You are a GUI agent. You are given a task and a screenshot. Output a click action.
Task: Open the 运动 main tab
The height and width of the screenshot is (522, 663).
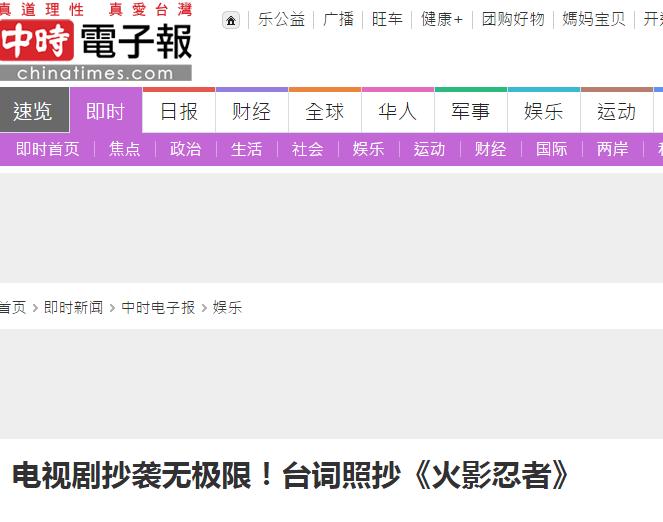pos(616,112)
